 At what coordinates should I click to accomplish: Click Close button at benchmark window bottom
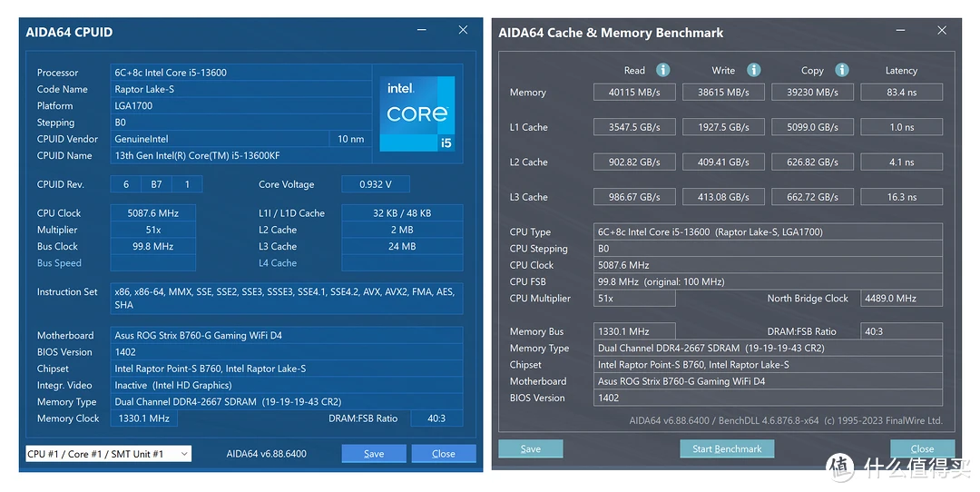922,448
